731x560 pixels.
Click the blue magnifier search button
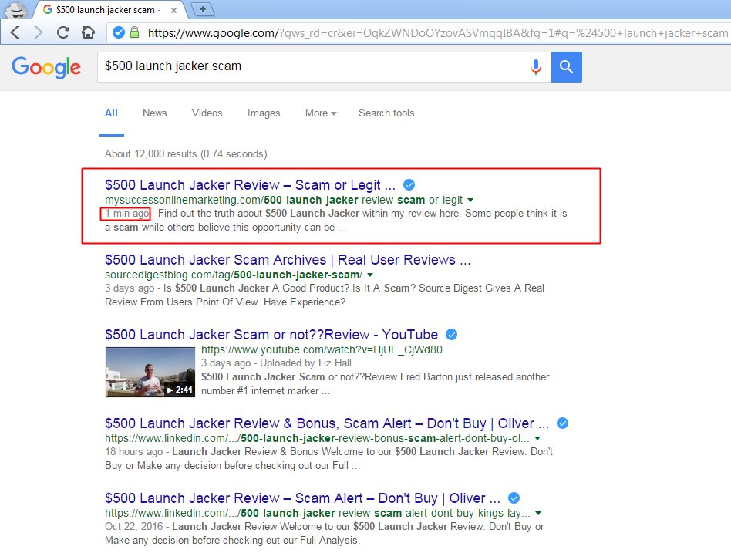pos(567,67)
